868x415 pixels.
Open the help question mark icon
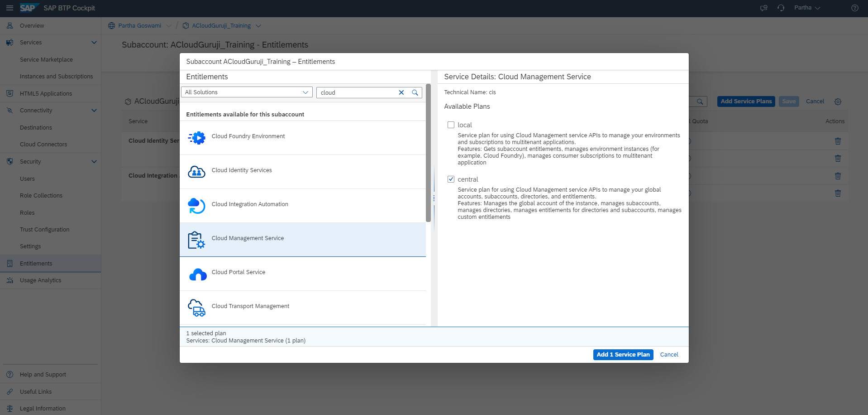(x=854, y=8)
